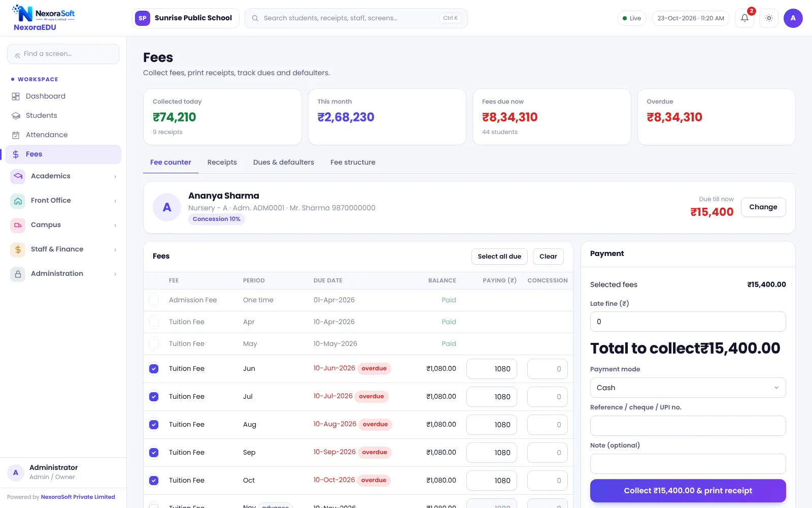This screenshot has width=812, height=508.
Task: Go to Students in sidebar
Action: 63,116
